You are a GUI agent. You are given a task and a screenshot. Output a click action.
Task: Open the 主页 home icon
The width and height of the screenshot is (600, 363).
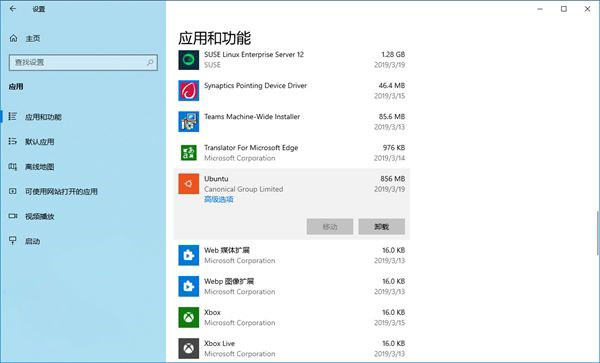point(13,38)
